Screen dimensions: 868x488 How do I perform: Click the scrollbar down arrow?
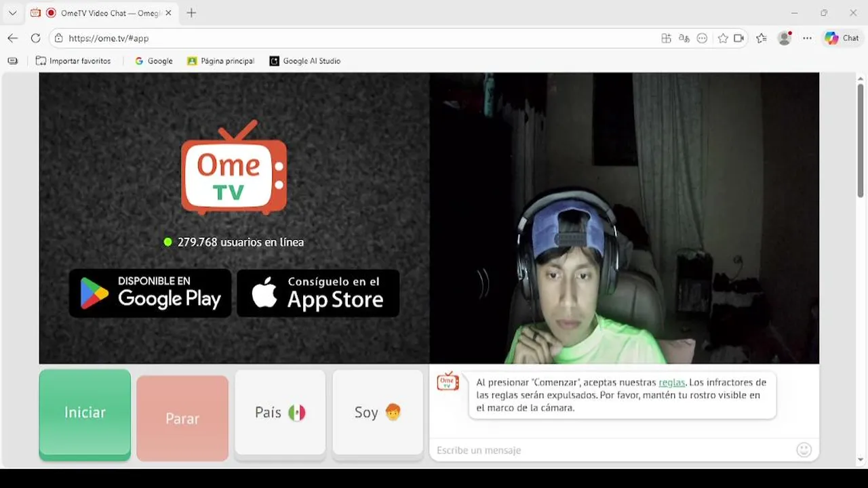point(860,461)
